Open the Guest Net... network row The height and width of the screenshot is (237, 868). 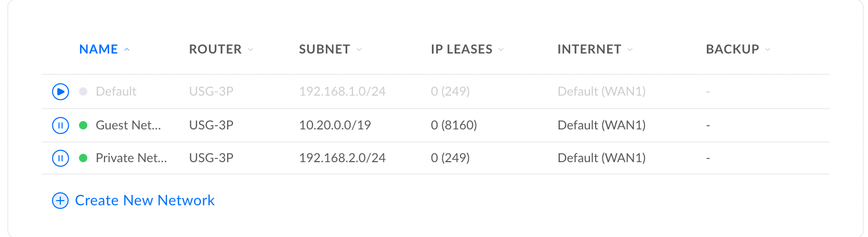(x=436, y=125)
